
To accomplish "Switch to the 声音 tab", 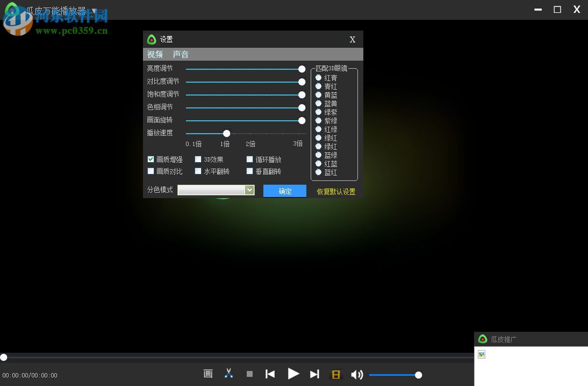I will click(181, 54).
